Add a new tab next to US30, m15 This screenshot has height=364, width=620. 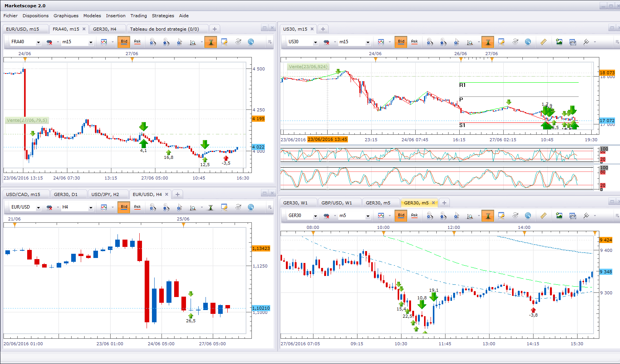323,29
